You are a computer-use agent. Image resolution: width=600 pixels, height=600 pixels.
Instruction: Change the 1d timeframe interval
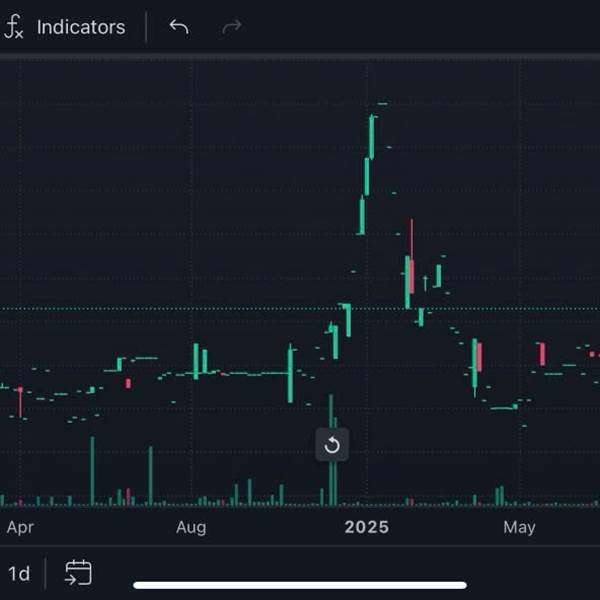19,574
